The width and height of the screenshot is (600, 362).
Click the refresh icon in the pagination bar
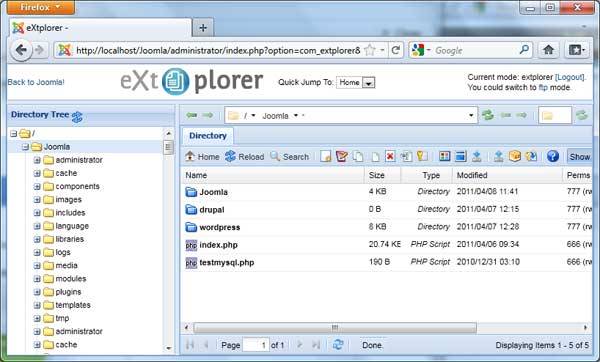pos(338,345)
